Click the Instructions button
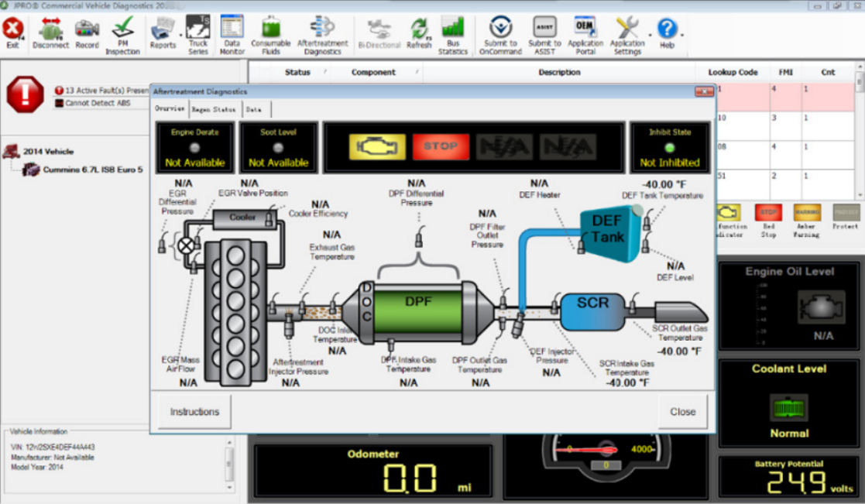Viewport: 865px width, 504px height. point(194,411)
